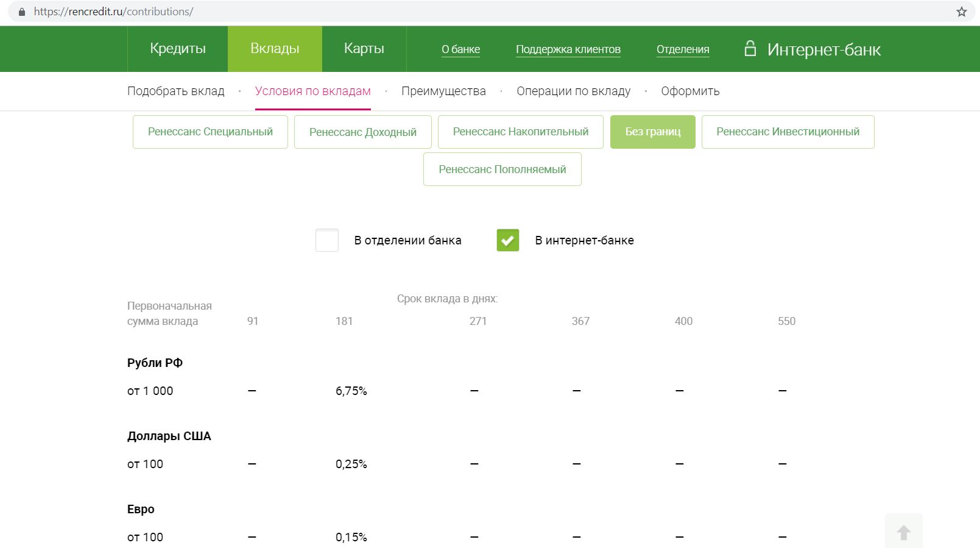Switch to 'Подобрать вклад' tab
Image resolution: width=980 pixels, height=548 pixels.
point(176,91)
